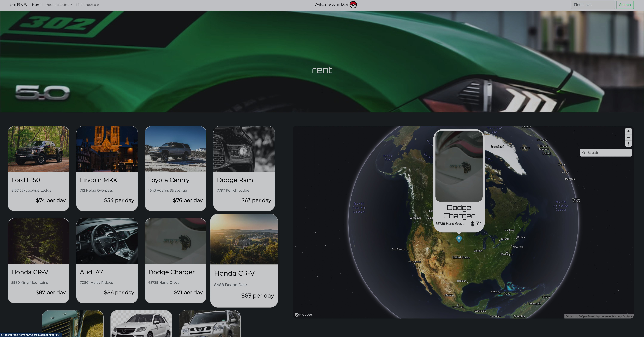Click the Welcome John Doe text
Viewport: 644px width, 337px height.
[x=331, y=4]
